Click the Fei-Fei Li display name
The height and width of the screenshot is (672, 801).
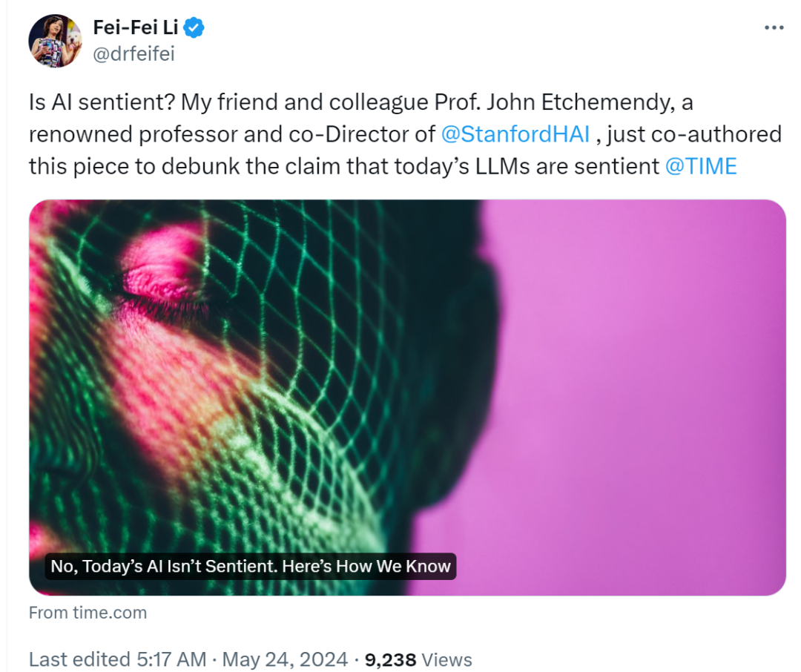[136, 27]
